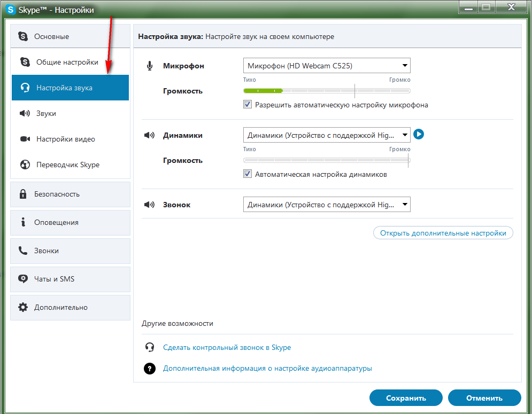The image size is (532, 414).
Task: Click the question mark help icon
Action: (150, 368)
